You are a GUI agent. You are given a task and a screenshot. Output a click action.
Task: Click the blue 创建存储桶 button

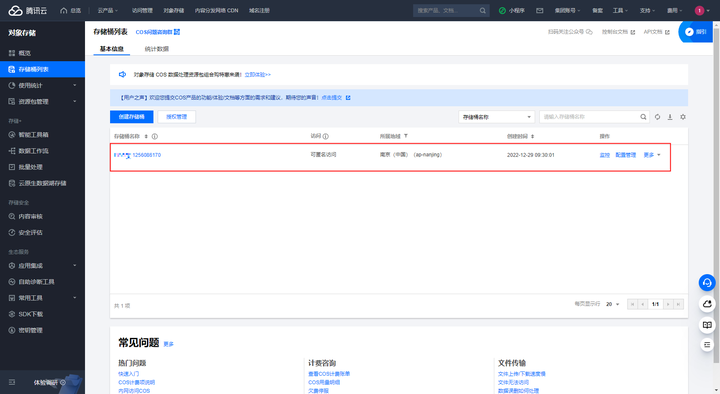(x=131, y=117)
